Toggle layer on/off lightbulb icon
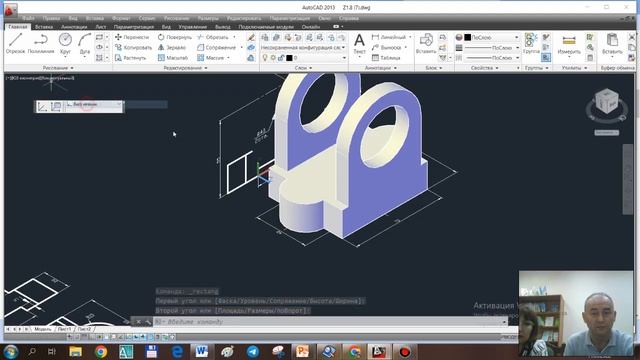The width and height of the screenshot is (640, 360). coord(265,58)
